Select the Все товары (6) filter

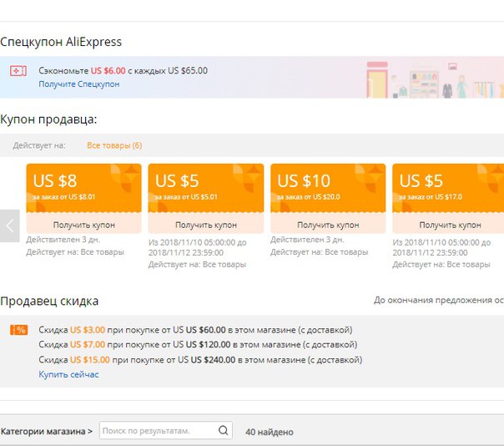coord(114,145)
